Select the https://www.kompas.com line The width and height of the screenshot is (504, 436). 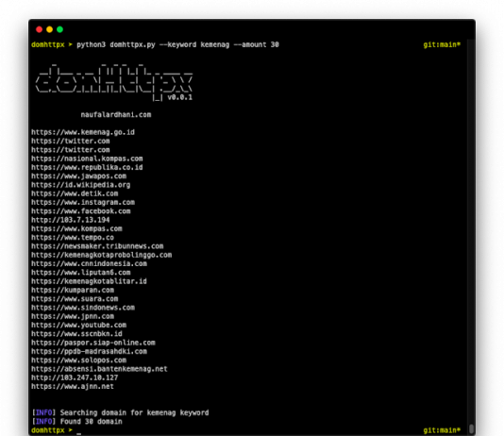(x=76, y=228)
